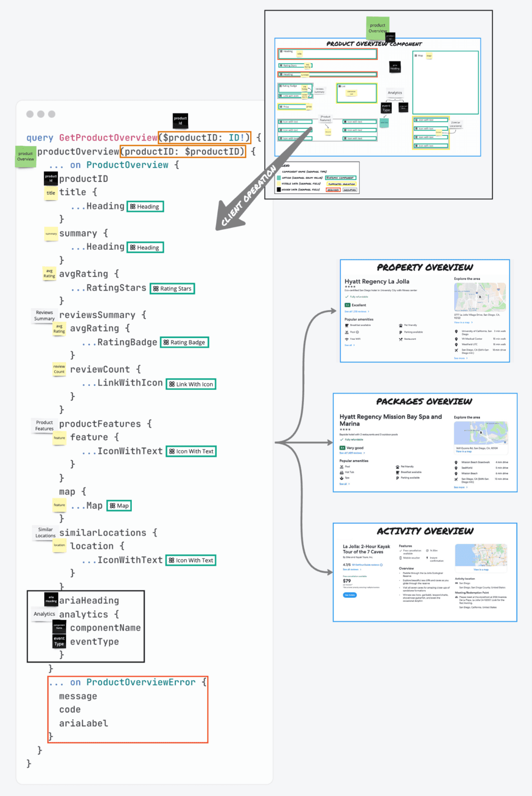Screen dimensions: 532x796
Task: Select Reviews Summary label beside reviewsSummary
Action: click(x=44, y=315)
